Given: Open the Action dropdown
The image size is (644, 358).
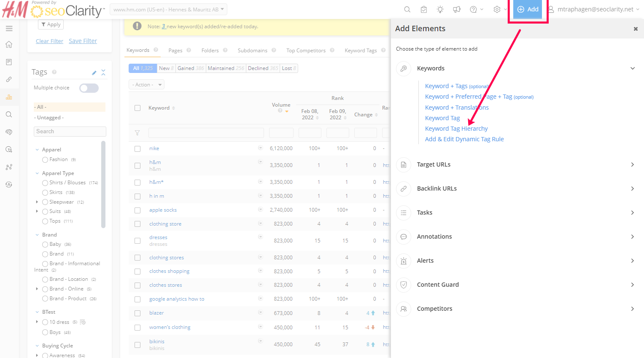Looking at the screenshot, I should pyautogui.click(x=146, y=85).
